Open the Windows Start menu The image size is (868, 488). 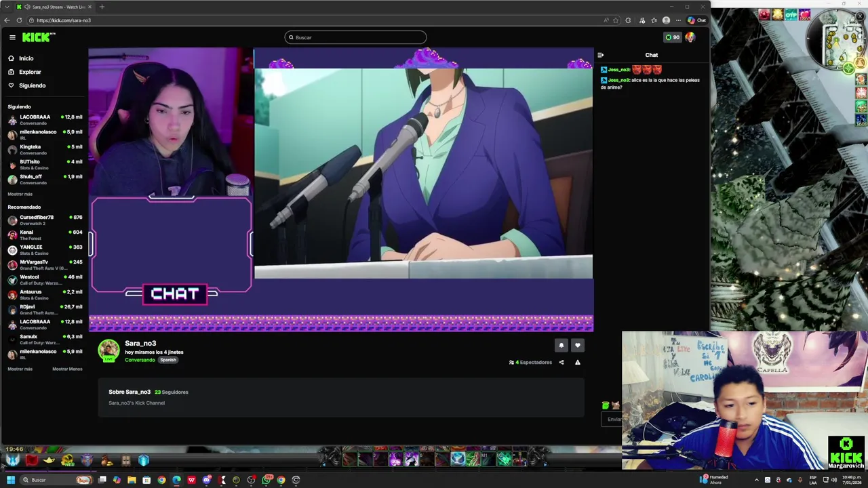click(10, 480)
